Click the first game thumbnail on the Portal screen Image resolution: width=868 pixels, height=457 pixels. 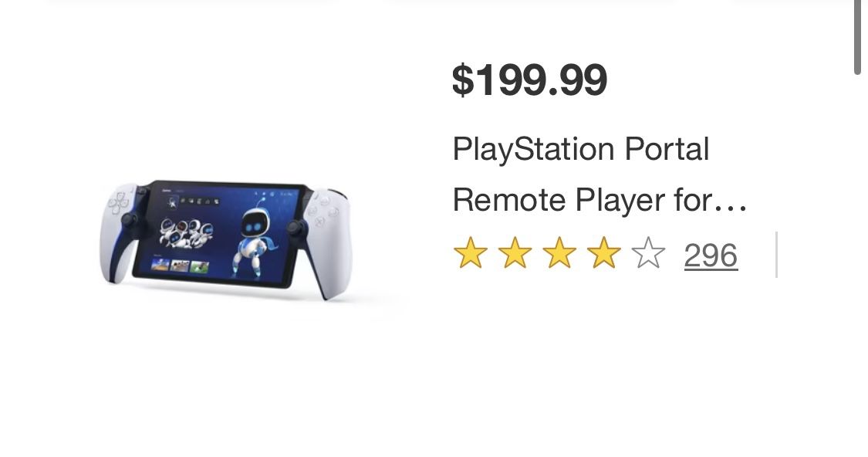pyautogui.click(x=160, y=266)
